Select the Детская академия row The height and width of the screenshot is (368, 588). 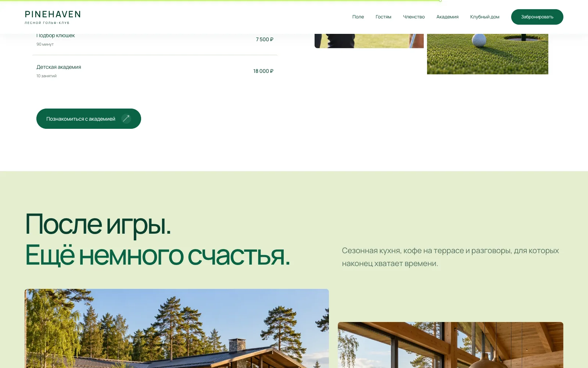(x=155, y=71)
